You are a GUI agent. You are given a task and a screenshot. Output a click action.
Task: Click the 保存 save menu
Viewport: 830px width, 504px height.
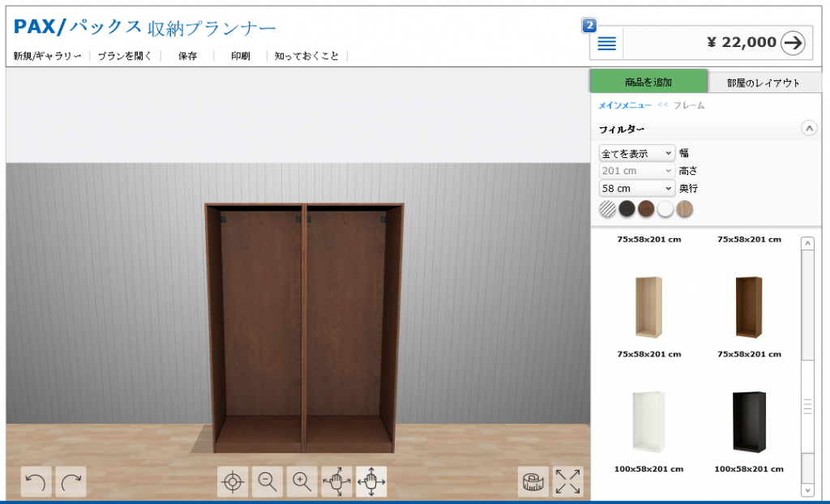[x=187, y=56]
